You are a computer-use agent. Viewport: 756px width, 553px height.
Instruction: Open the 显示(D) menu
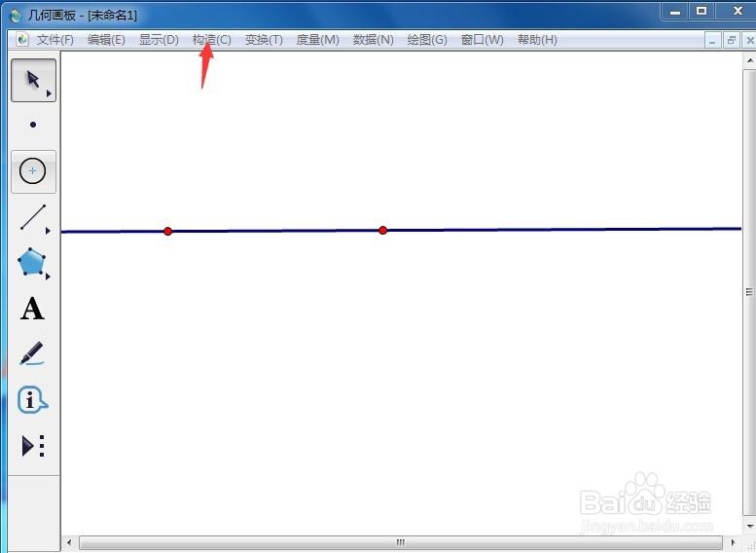pyautogui.click(x=159, y=40)
